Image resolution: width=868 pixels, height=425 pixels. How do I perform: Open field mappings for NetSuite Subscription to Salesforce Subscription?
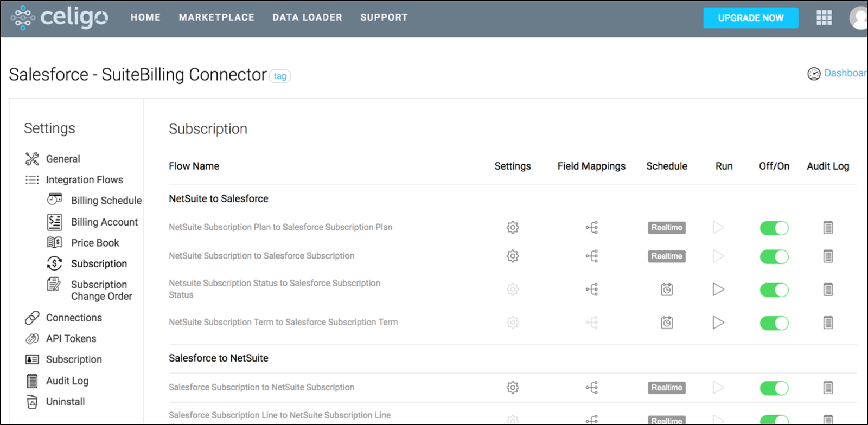[592, 256]
